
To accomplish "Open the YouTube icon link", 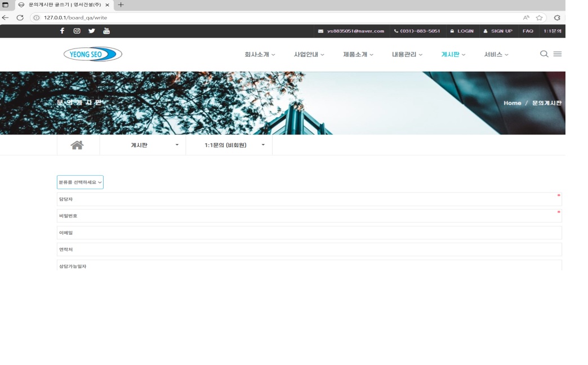I will 106,31.
